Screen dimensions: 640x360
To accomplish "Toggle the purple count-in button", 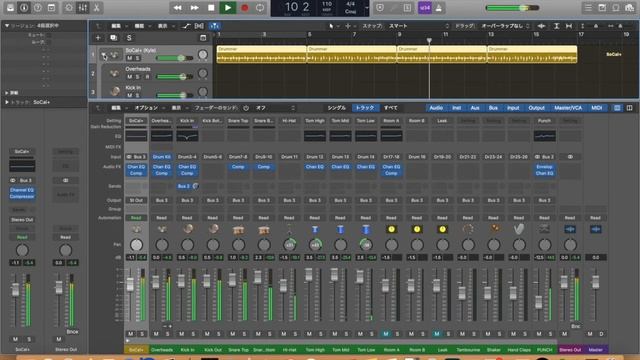I will (425, 7).
